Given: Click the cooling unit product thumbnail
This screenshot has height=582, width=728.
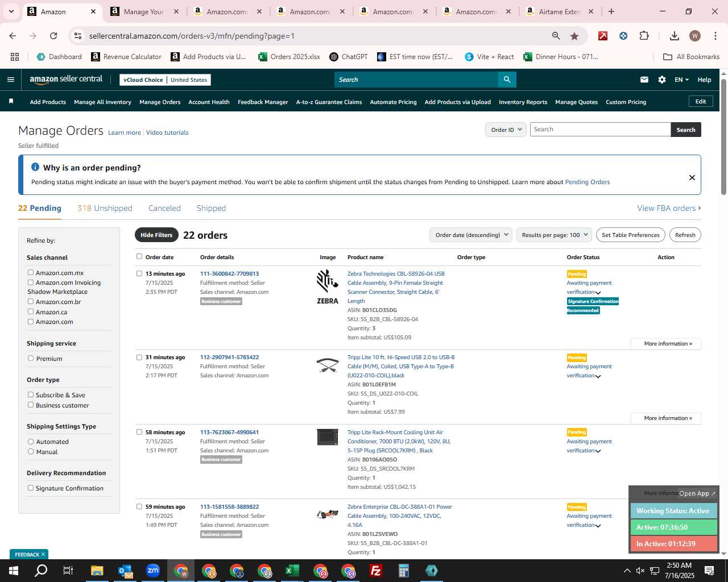Looking at the screenshot, I should 328,436.
